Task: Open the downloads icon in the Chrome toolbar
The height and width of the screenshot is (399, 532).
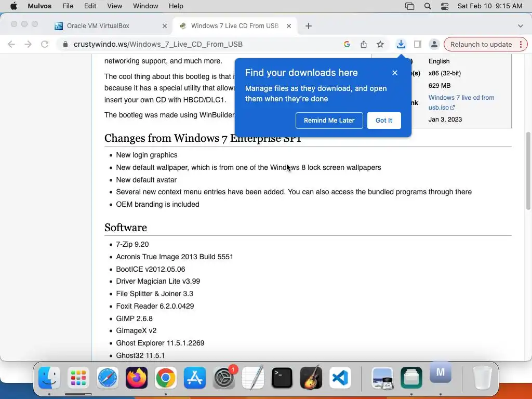Action: click(x=401, y=44)
